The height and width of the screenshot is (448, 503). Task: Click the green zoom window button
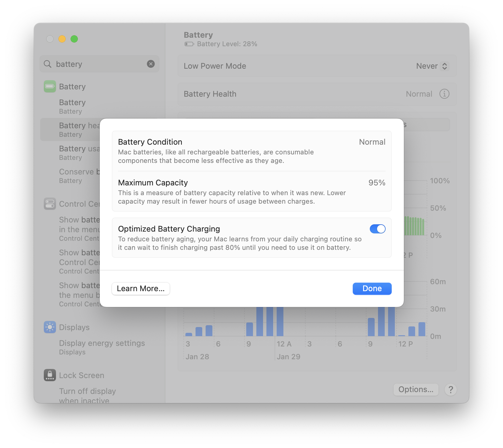[x=74, y=39]
